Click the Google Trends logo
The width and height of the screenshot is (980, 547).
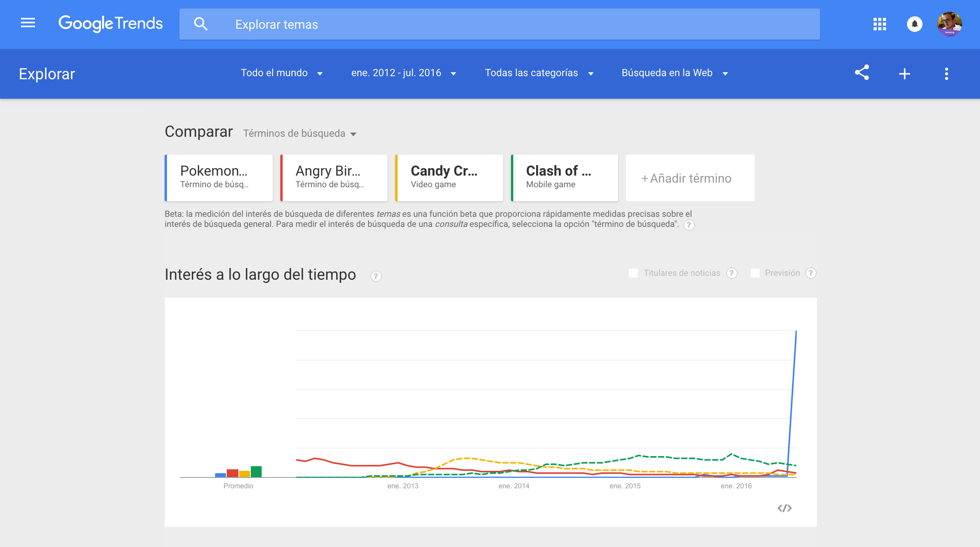point(111,24)
